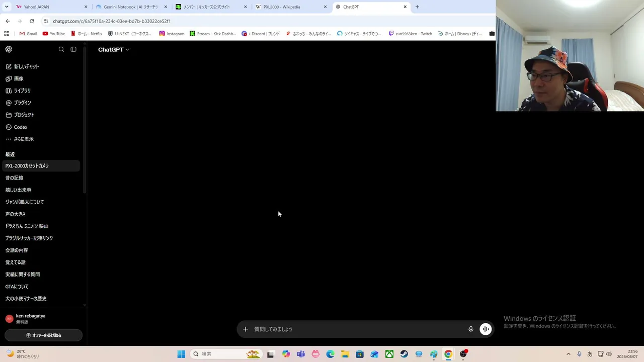The image size is (644, 362).
Task: Open the プラグイン plugins page
Action: (x=41, y=103)
